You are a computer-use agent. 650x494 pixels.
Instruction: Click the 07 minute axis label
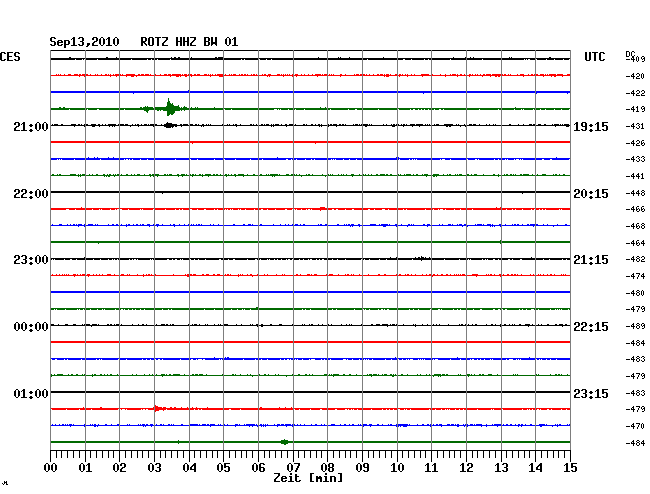click(293, 468)
